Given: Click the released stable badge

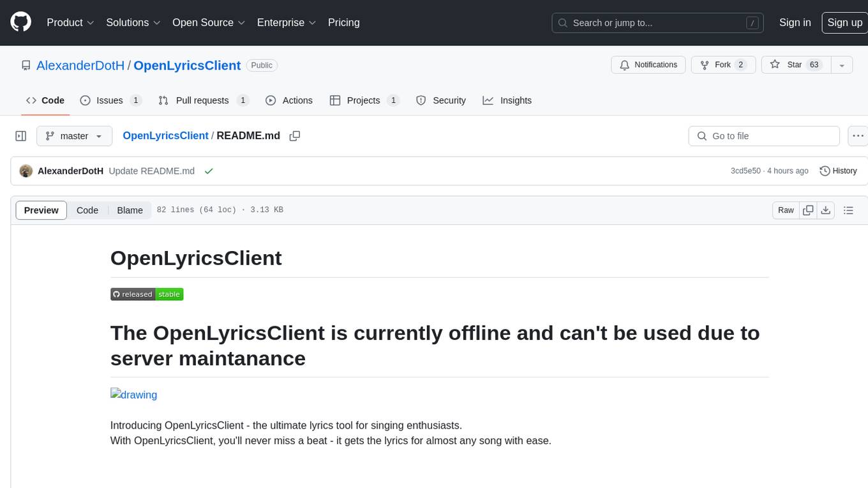Looking at the screenshot, I should click(x=147, y=294).
